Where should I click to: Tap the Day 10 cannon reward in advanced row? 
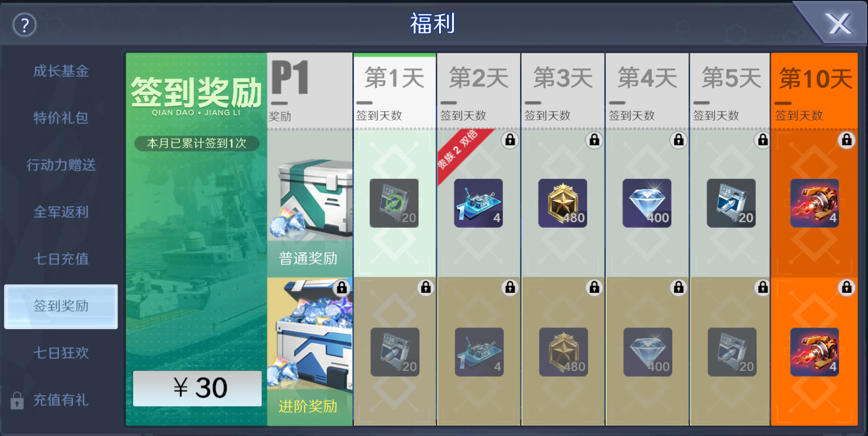tap(814, 352)
